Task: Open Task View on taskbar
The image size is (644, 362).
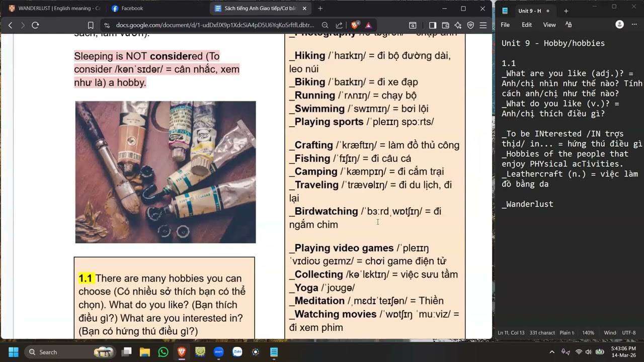Action: (x=127, y=352)
